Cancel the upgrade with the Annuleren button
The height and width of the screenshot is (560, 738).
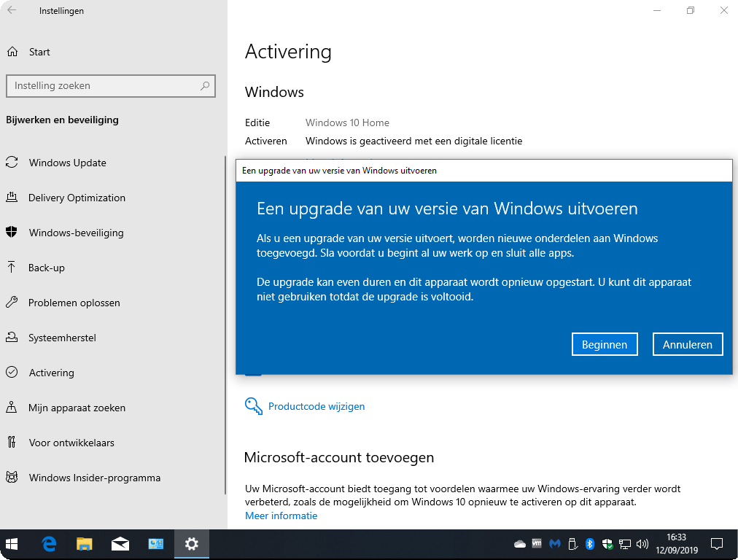pyautogui.click(x=687, y=345)
